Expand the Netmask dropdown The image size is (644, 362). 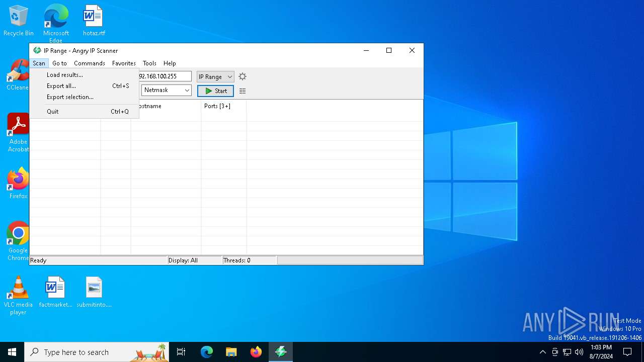click(x=167, y=90)
